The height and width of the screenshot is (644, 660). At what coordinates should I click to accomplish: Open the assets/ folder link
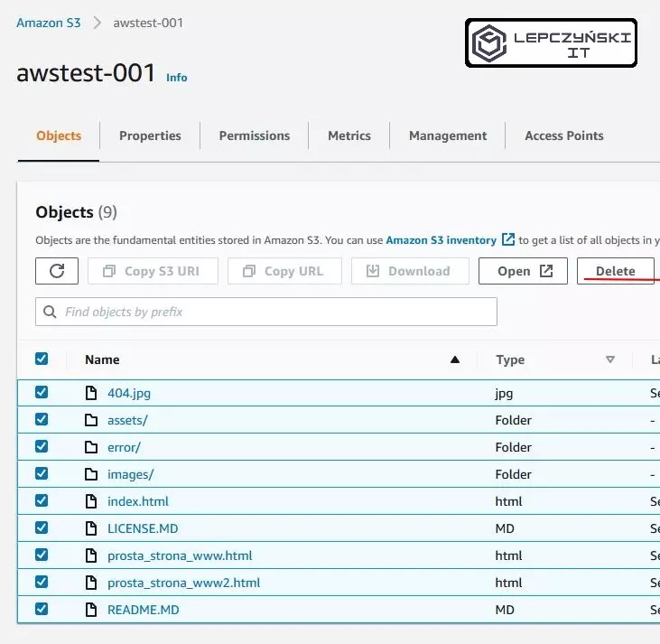127,420
